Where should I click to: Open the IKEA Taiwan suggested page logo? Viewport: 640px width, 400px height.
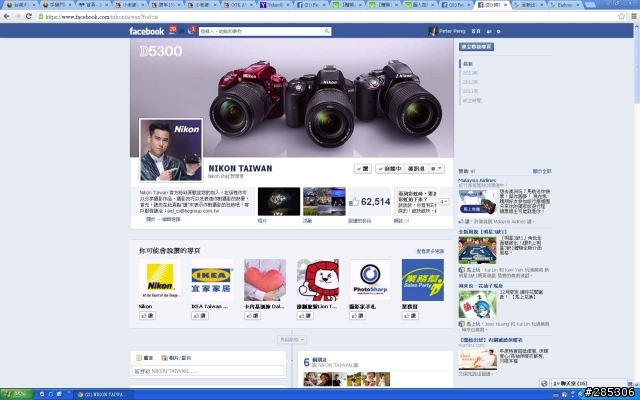tap(212, 280)
